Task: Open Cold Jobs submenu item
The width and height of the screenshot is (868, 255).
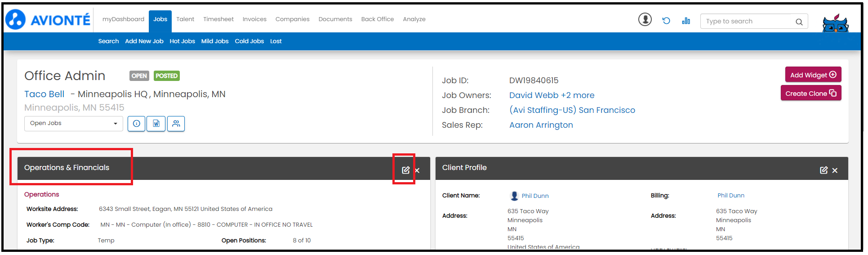Action: coord(249,41)
